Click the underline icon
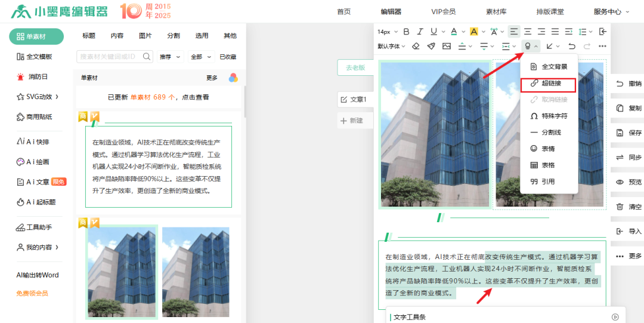Viewport: 644px width, 323px height. pos(434,31)
